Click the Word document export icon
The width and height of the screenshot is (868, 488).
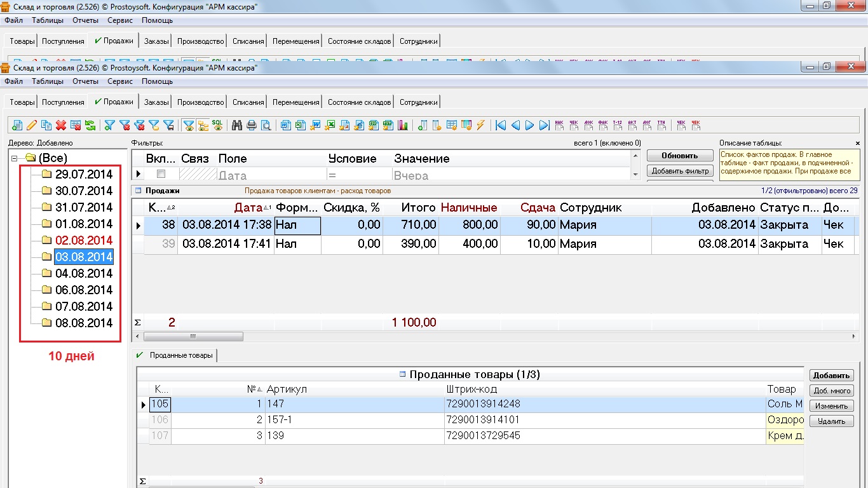tap(285, 125)
